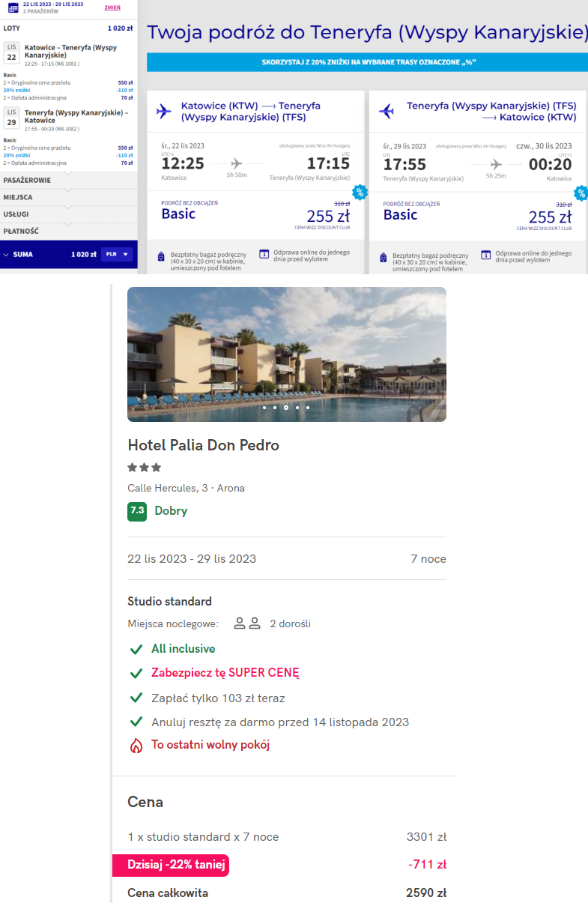Click the ZMIEŃ link to change dates

coord(112,7)
